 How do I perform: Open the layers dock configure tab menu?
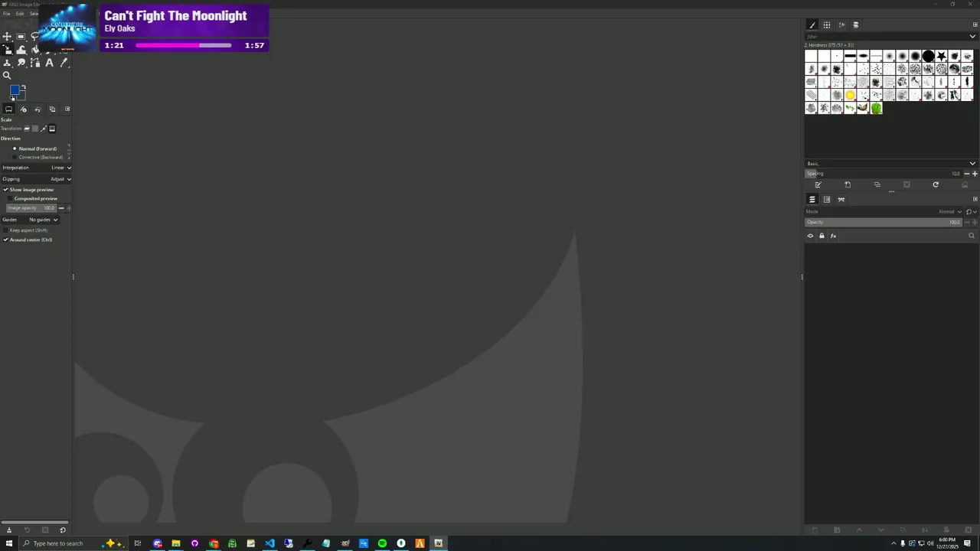point(975,199)
